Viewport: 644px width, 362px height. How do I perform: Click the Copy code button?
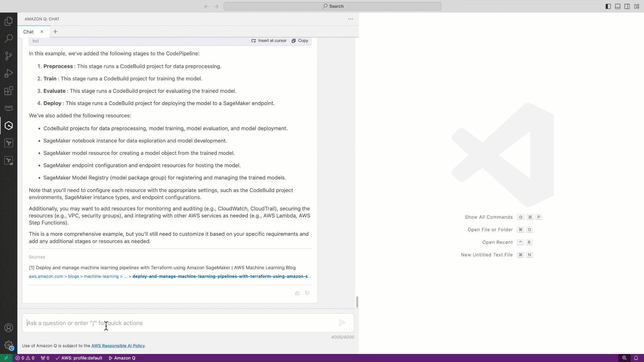tap(300, 41)
